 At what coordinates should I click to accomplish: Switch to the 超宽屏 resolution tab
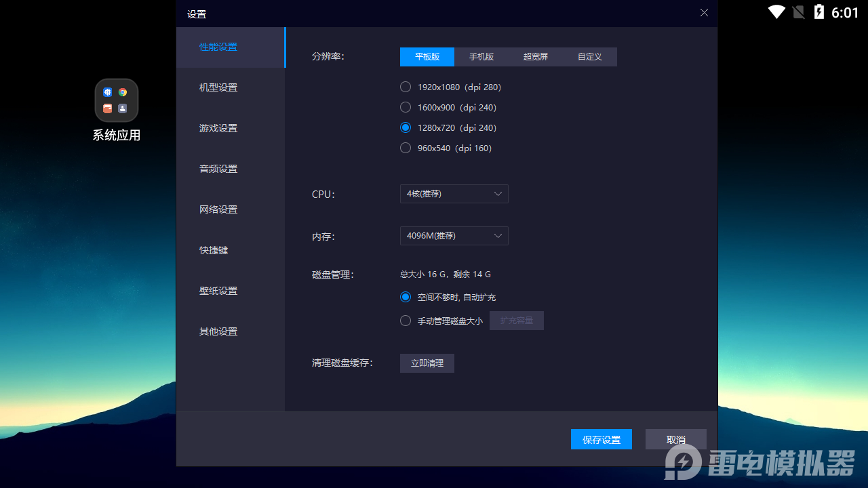(x=536, y=57)
